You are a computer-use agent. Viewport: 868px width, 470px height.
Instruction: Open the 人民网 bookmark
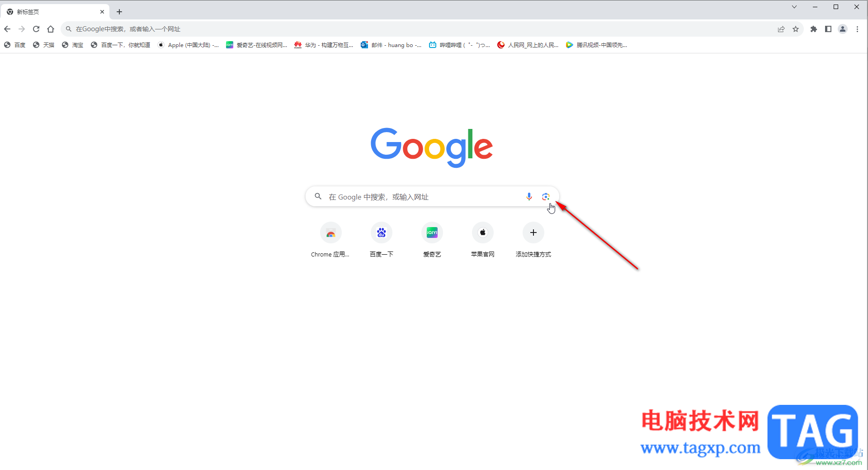tap(528, 45)
